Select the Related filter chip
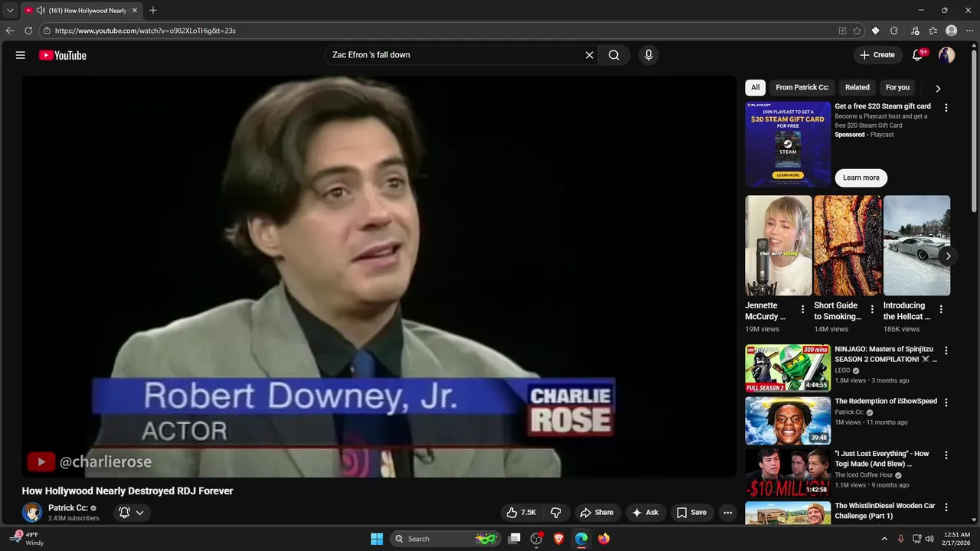 click(x=857, y=87)
